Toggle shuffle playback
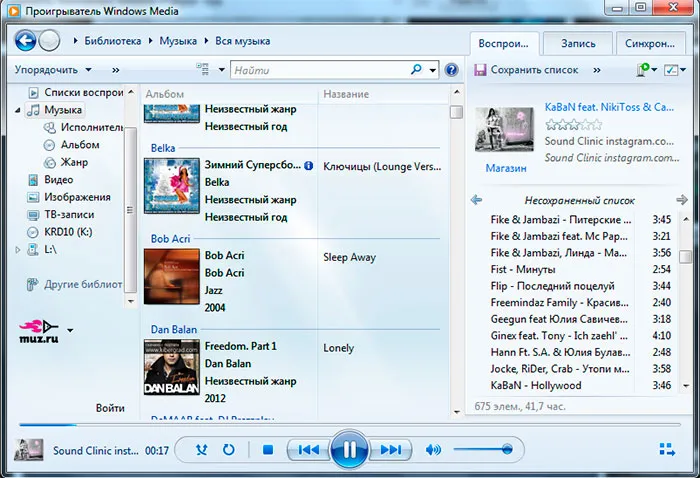The width and height of the screenshot is (700, 478). tap(202, 449)
